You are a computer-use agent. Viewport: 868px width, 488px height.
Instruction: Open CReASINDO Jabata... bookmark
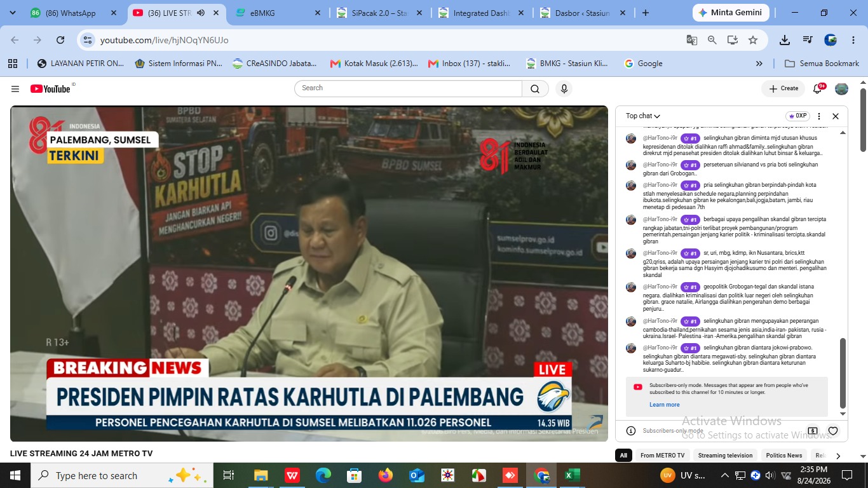[275, 64]
